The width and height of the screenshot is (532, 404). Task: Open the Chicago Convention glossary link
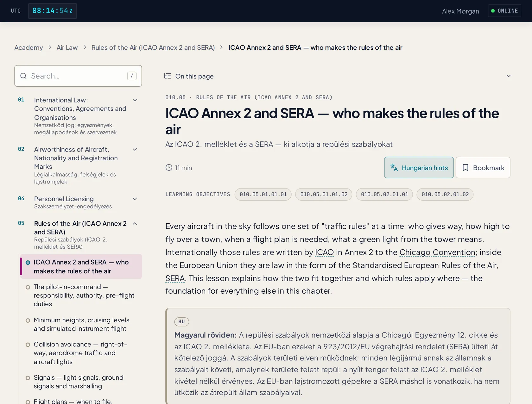tap(437, 252)
